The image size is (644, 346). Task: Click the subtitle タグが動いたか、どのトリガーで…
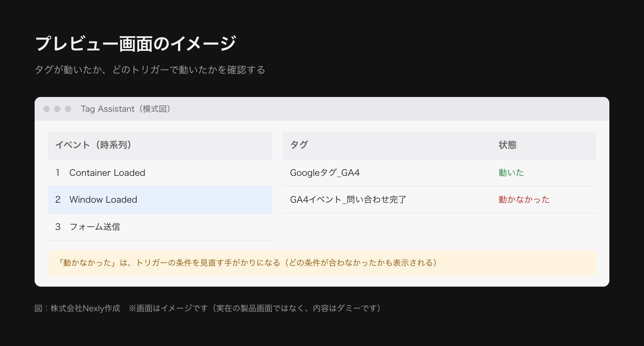(150, 70)
